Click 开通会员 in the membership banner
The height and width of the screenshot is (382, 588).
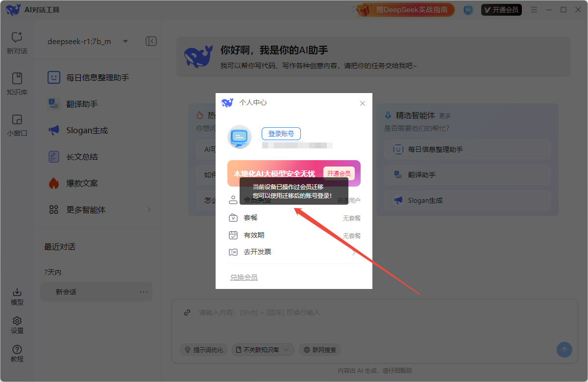(x=339, y=173)
